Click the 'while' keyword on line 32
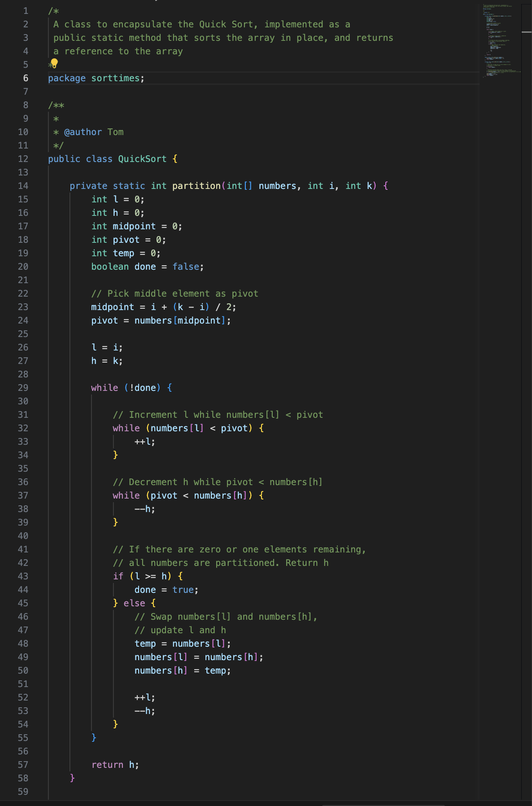532x806 pixels. pyautogui.click(x=126, y=428)
